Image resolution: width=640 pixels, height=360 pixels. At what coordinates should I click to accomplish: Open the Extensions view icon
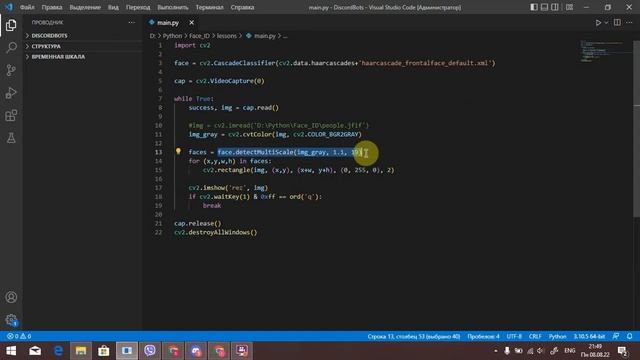click(11, 116)
